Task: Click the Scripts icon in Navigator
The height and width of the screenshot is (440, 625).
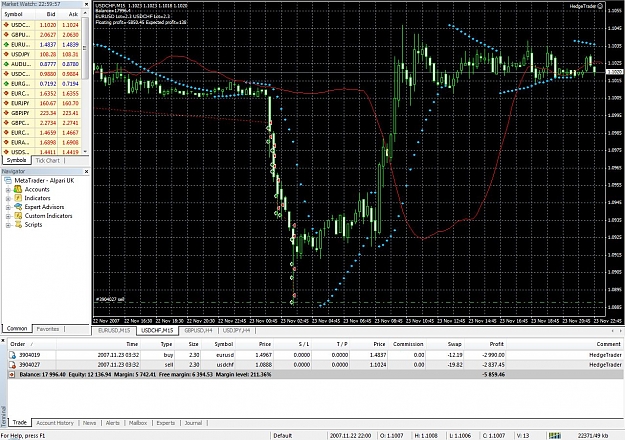Action: (x=18, y=224)
